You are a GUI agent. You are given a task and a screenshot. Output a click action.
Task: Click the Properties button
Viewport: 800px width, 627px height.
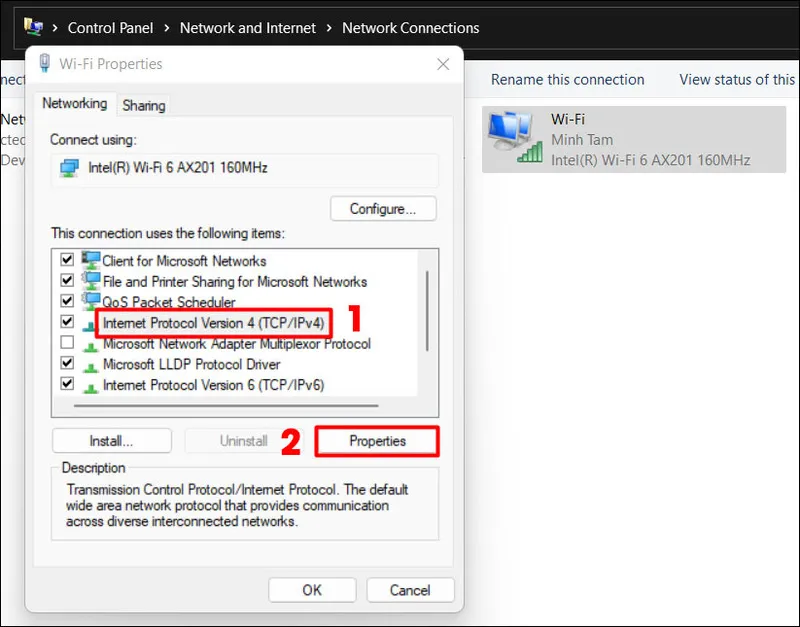pyautogui.click(x=377, y=441)
